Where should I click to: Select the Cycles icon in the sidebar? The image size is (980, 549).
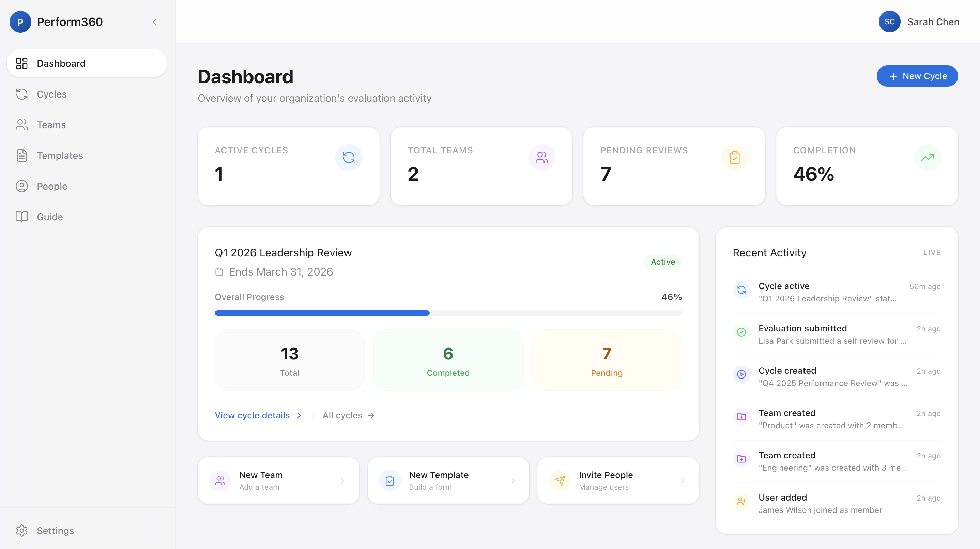(x=22, y=94)
